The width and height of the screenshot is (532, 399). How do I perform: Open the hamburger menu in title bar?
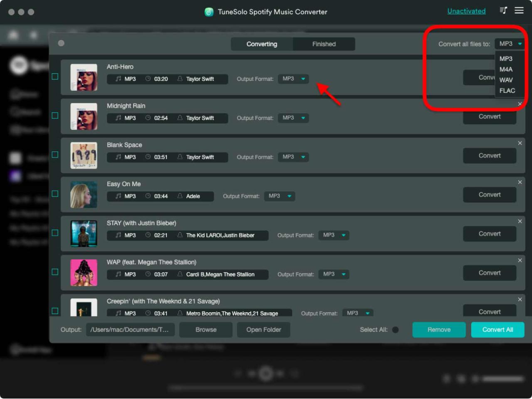click(519, 10)
